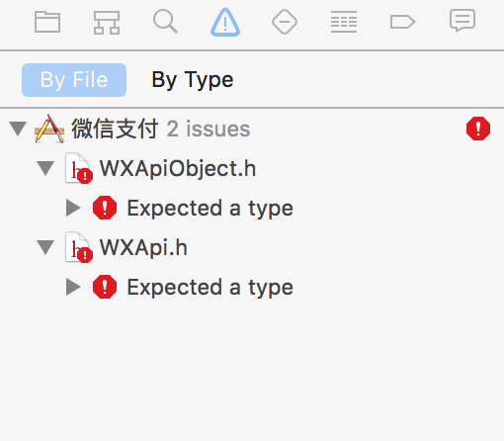Open the Debug navigator lines icon
The height and width of the screenshot is (441, 504).
[x=344, y=22]
